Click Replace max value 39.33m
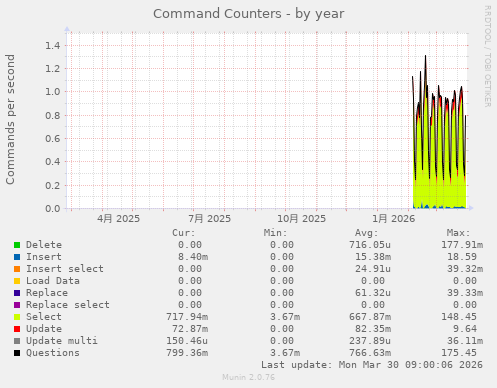497x388 pixels. point(465,293)
